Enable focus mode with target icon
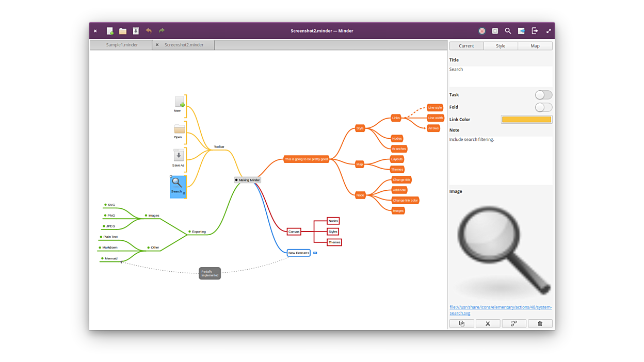This screenshot has width=644, height=362. pos(482,31)
